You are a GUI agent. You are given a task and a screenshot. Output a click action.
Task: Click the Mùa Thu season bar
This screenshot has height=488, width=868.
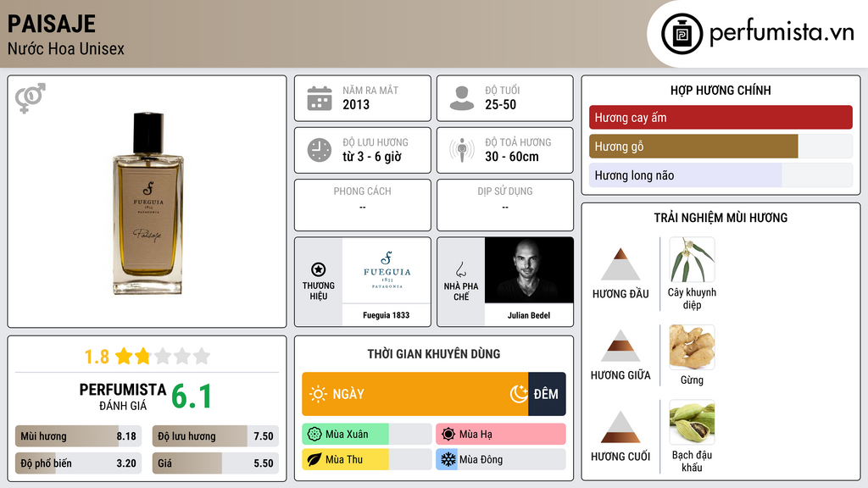(x=367, y=459)
